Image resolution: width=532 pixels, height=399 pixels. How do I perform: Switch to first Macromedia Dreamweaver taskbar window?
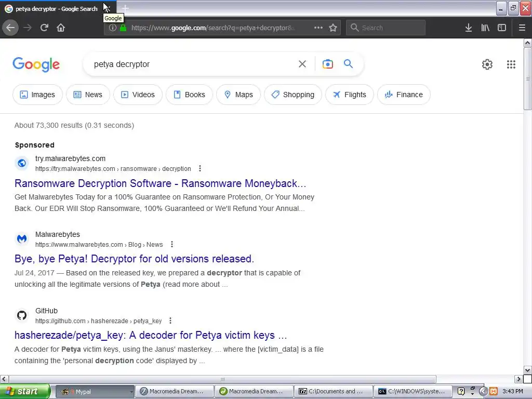[175, 392]
